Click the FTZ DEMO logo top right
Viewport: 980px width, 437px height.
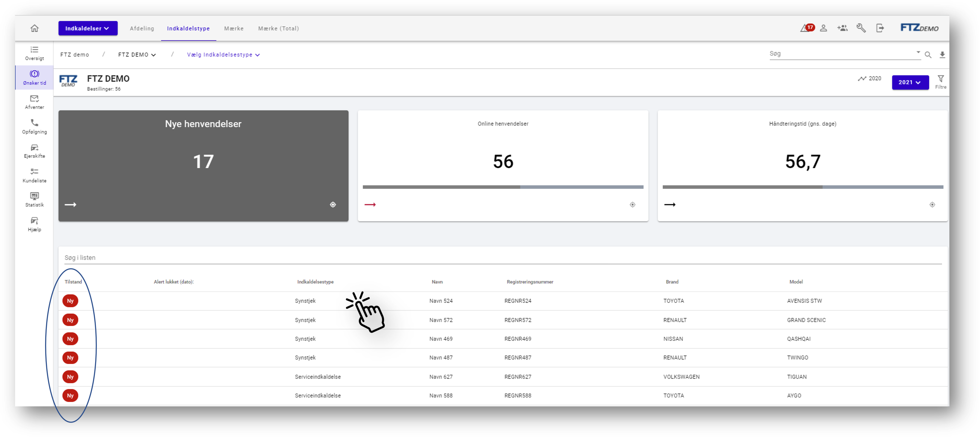click(x=919, y=28)
